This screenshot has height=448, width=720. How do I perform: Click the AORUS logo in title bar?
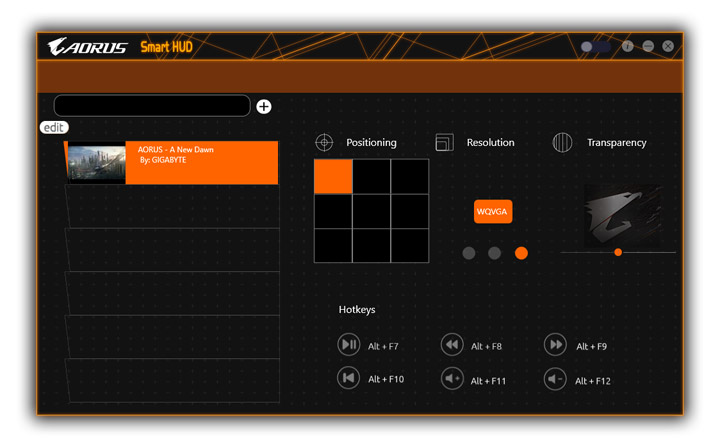coord(87,46)
